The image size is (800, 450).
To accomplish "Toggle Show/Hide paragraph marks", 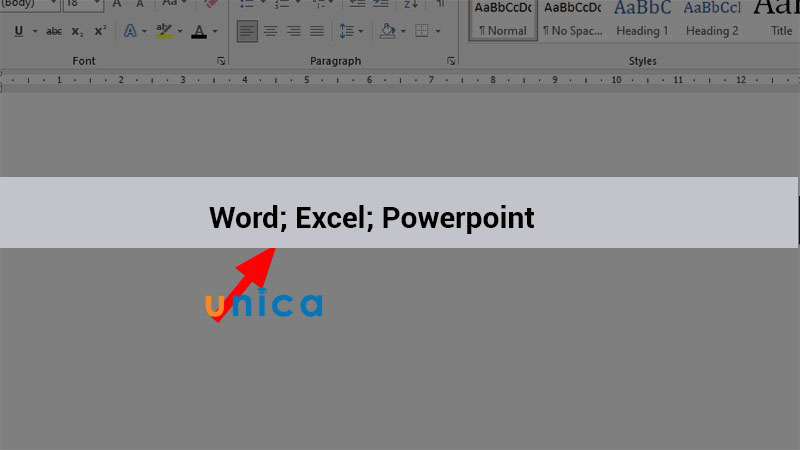I will [440, 4].
